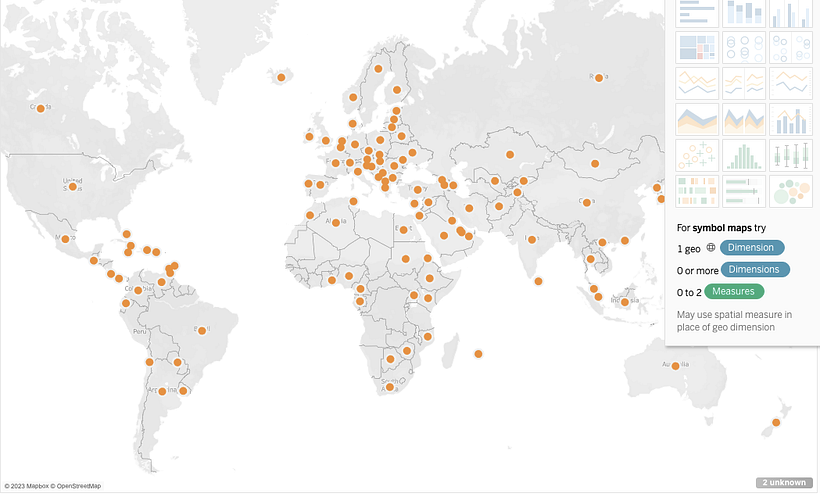Select the orange mark on Turkey
Screen dimensions: 820x496
417,190
